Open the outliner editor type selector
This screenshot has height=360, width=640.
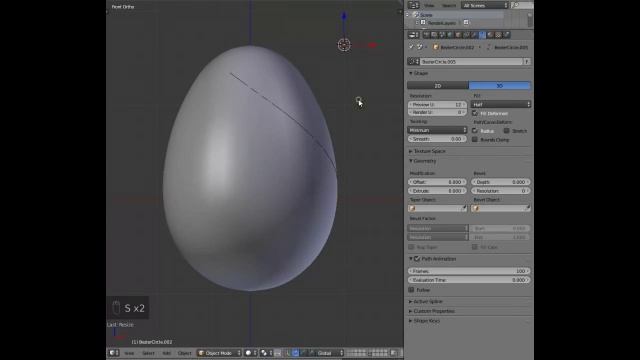click(413, 5)
